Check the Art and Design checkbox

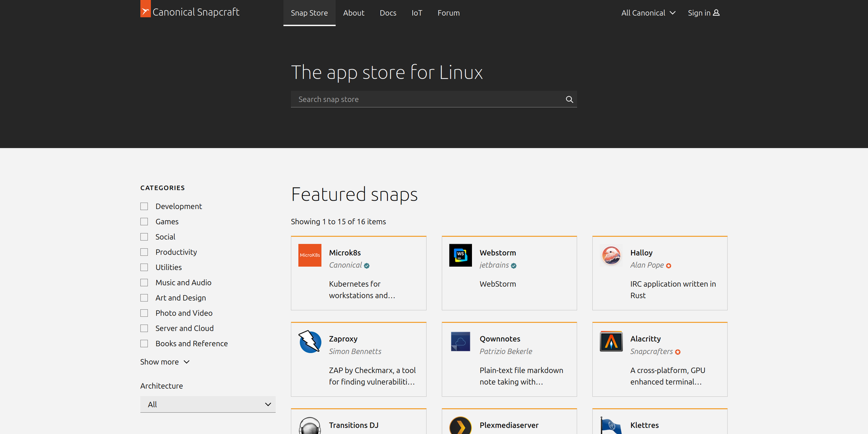144,298
